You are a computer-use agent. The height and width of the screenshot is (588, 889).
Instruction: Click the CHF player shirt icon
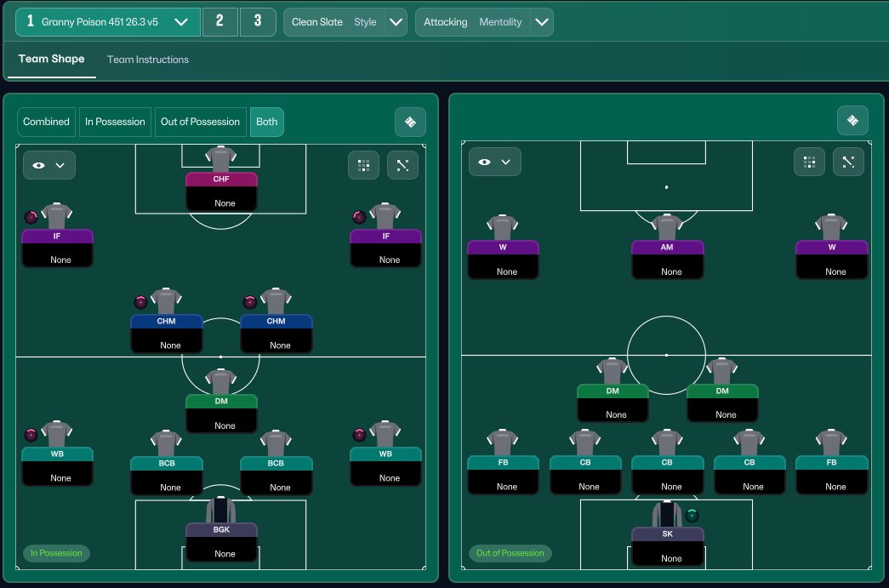(221, 159)
